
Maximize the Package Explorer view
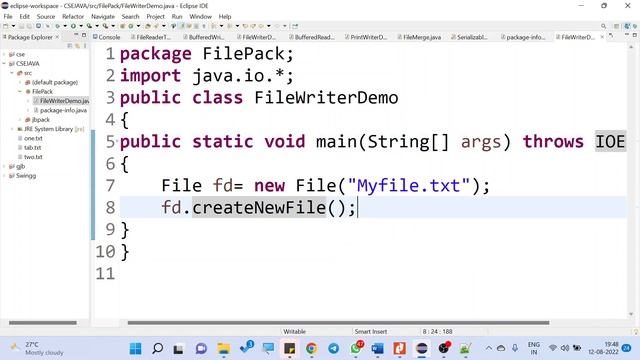point(84,35)
